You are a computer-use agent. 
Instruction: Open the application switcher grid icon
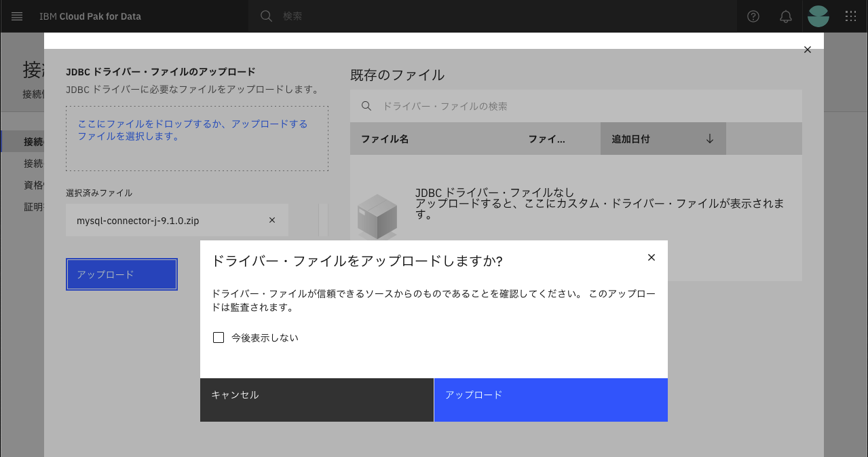850,16
